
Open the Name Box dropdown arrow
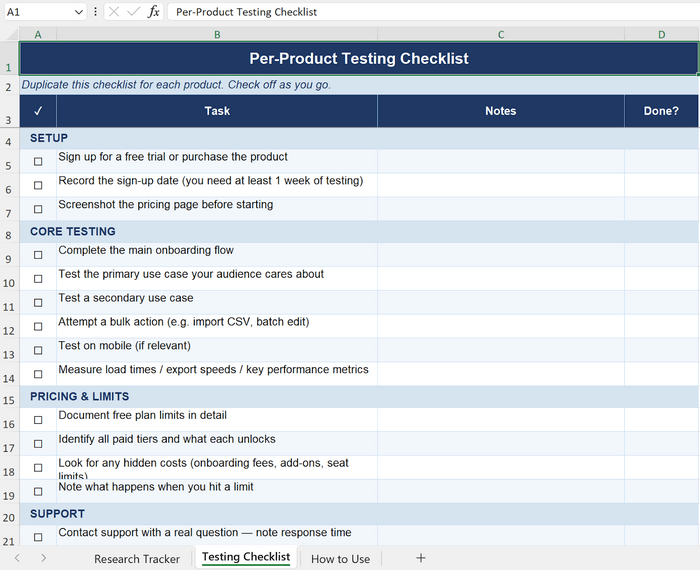pyautogui.click(x=78, y=12)
